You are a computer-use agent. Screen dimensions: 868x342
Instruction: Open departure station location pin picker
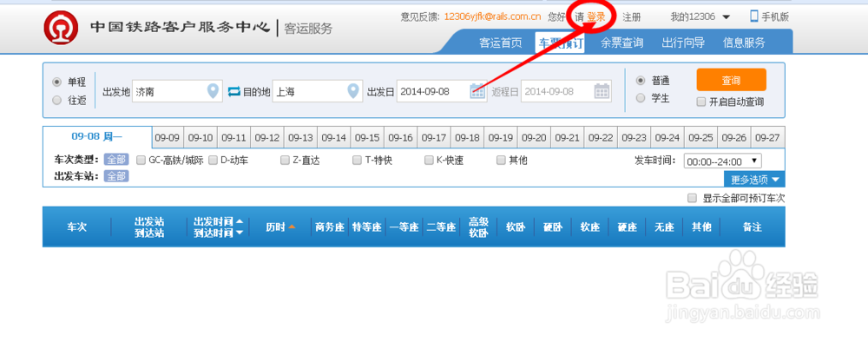[x=214, y=91]
